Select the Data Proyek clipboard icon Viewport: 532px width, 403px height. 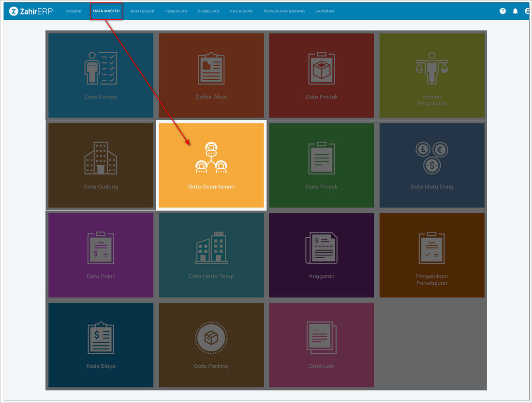coord(322,158)
